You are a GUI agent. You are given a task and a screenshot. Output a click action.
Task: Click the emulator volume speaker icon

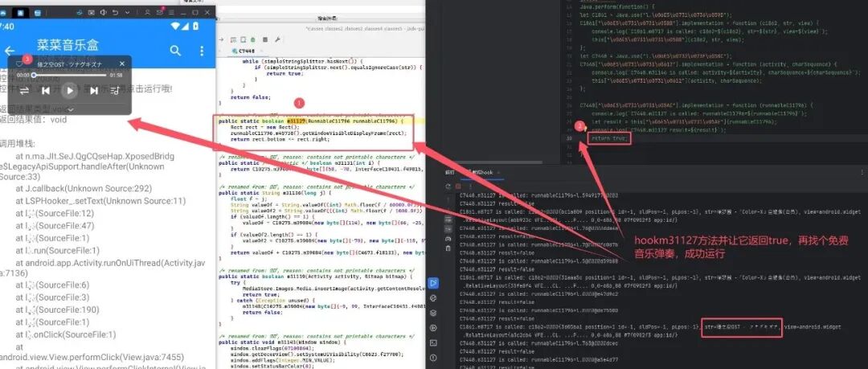[103, 12]
